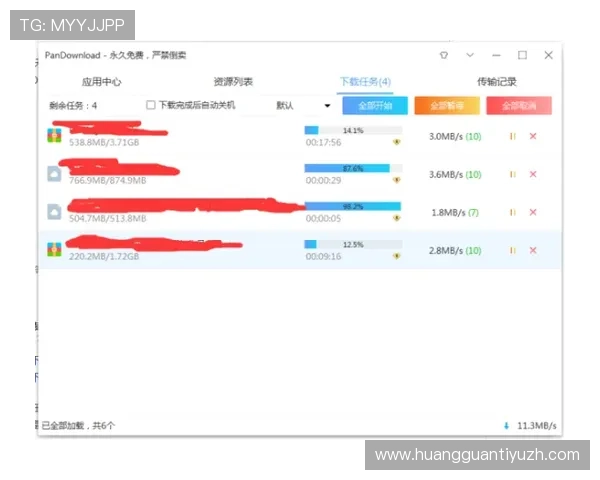Pause the 504.7MB/513.8MB download
The width and height of the screenshot is (600, 480).
[x=513, y=212]
